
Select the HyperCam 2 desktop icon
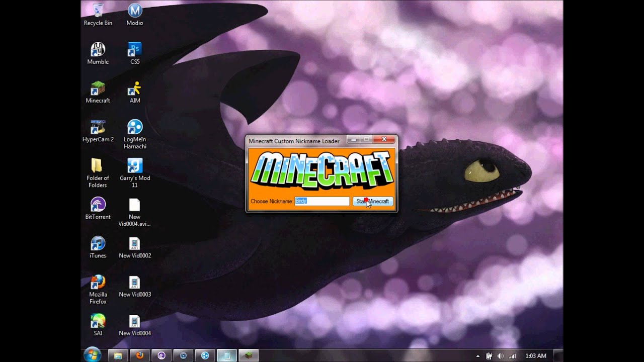pyautogui.click(x=98, y=131)
